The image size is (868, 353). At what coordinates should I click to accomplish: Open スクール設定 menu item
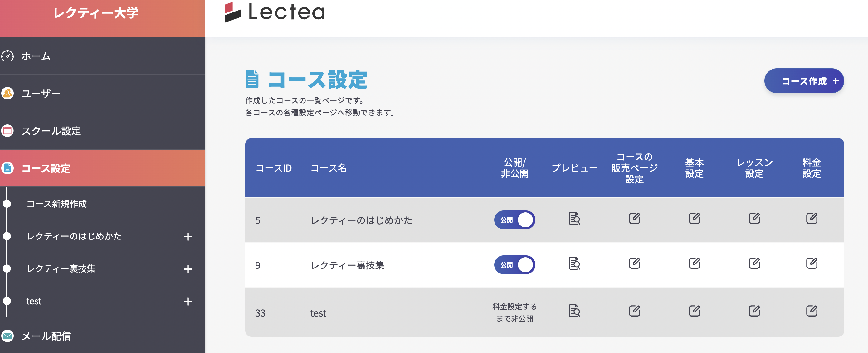[51, 131]
